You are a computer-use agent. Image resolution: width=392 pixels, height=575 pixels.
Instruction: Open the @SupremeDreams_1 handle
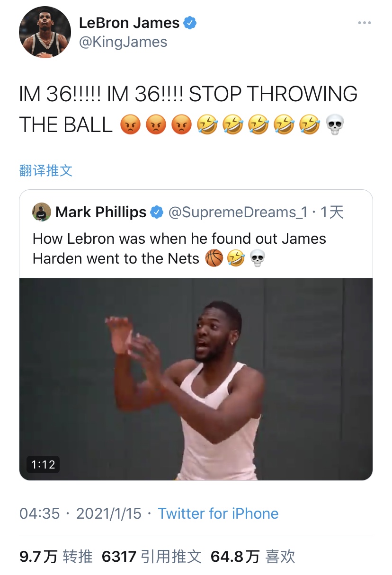point(238,212)
